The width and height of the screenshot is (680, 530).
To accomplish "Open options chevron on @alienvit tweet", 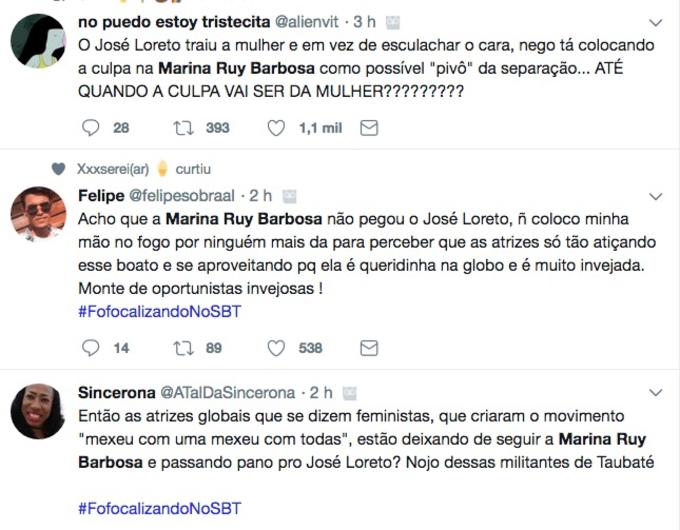I will coord(656,22).
